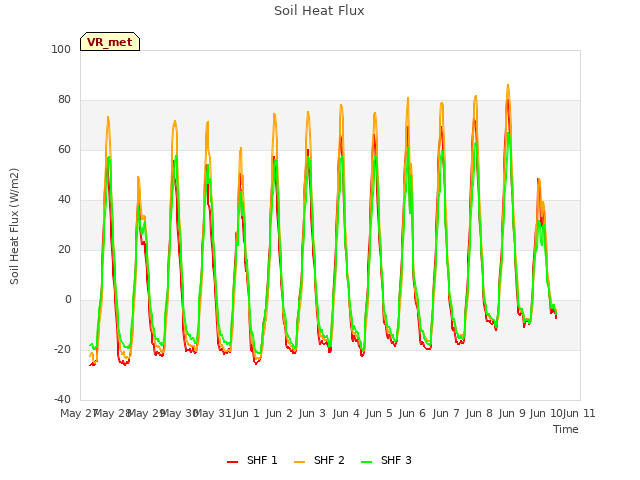Click the 40 y-axis label
640x480 pixels.
click(64, 200)
